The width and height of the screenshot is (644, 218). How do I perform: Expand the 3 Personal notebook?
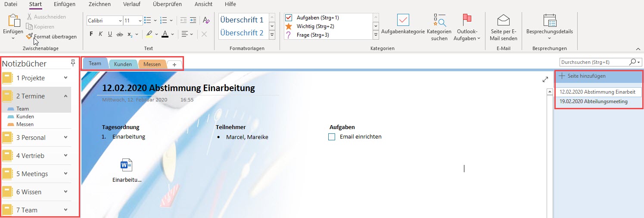click(65, 137)
